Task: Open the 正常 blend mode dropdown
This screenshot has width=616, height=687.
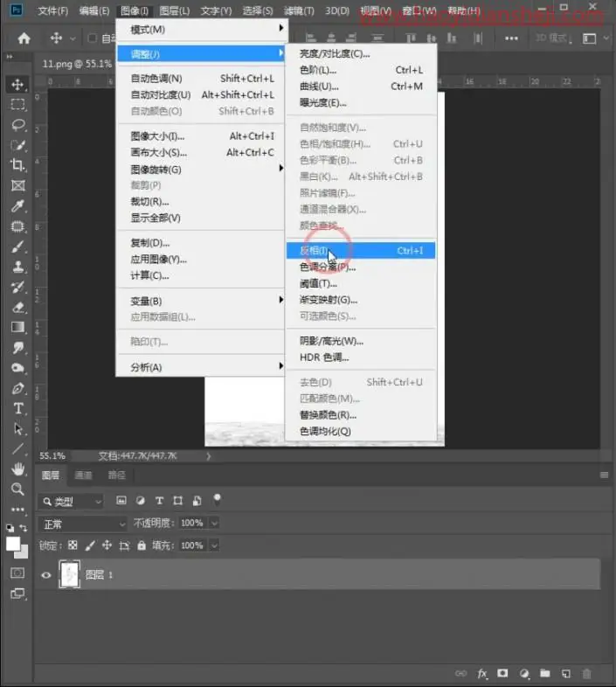Action: coord(82,524)
